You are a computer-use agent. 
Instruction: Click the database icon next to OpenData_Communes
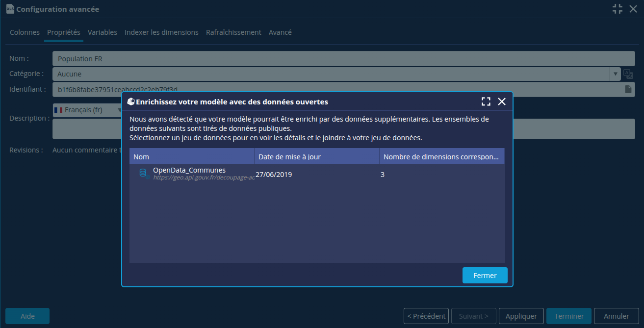click(x=144, y=174)
